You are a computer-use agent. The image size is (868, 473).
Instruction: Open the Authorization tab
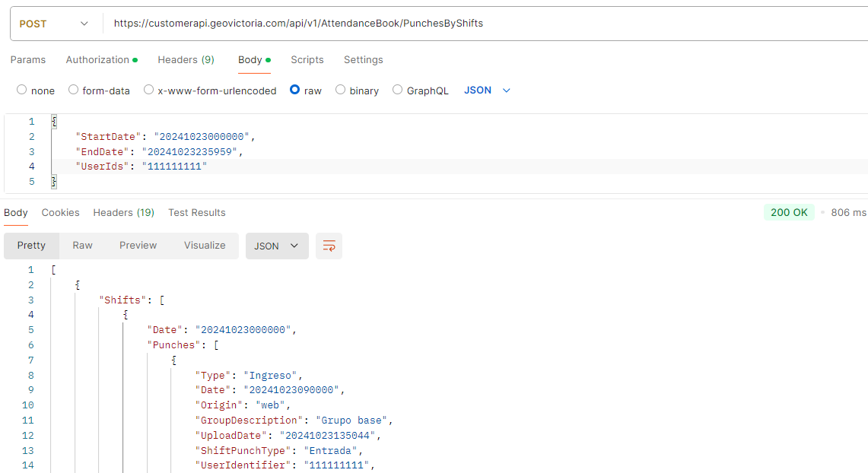100,59
